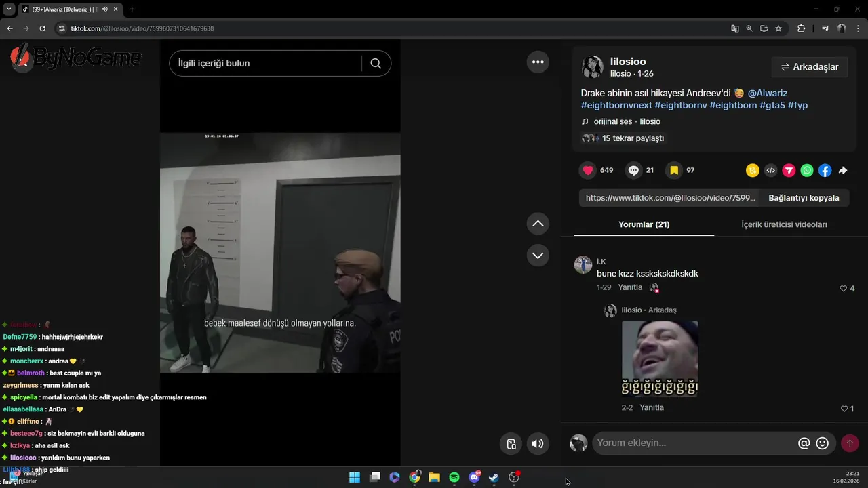
Task: Open the #gta5 hashtag
Action: (772, 105)
